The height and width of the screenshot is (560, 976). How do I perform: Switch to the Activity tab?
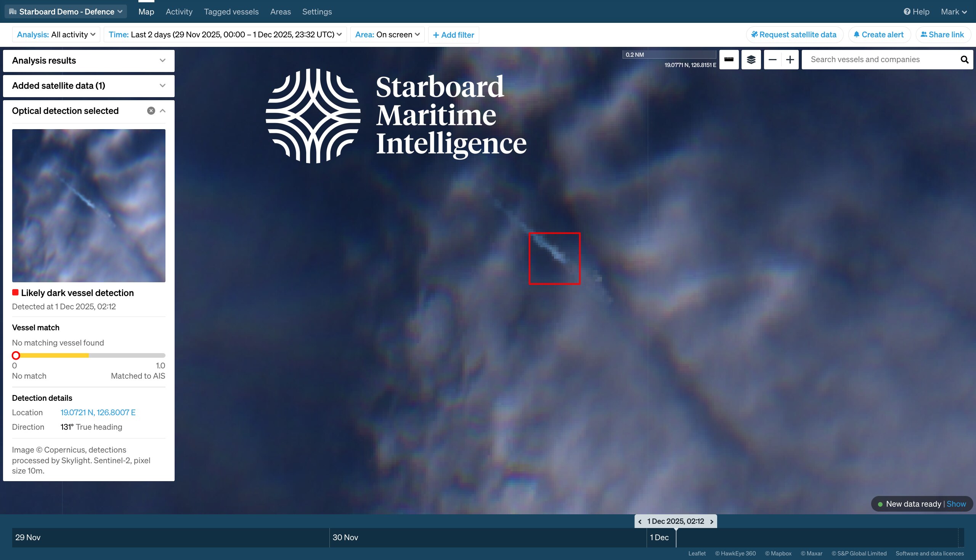pyautogui.click(x=178, y=11)
